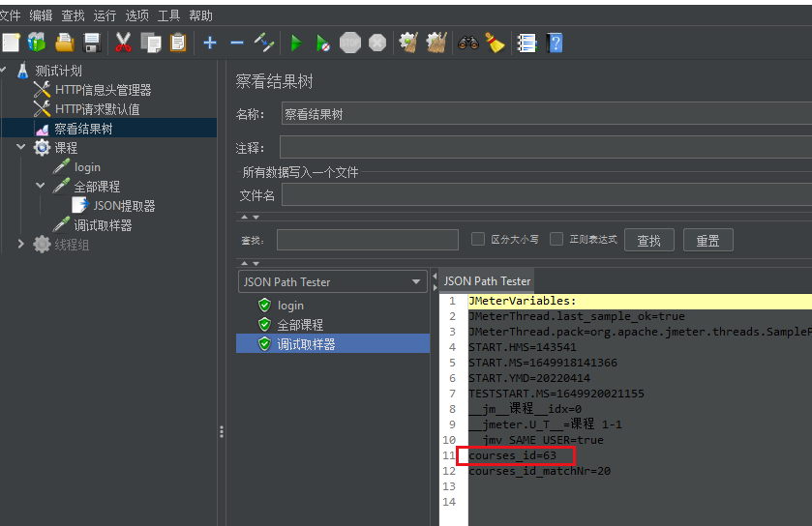Select the 课程 thread group node
Viewport: 812px width, 526px height.
click(66, 148)
